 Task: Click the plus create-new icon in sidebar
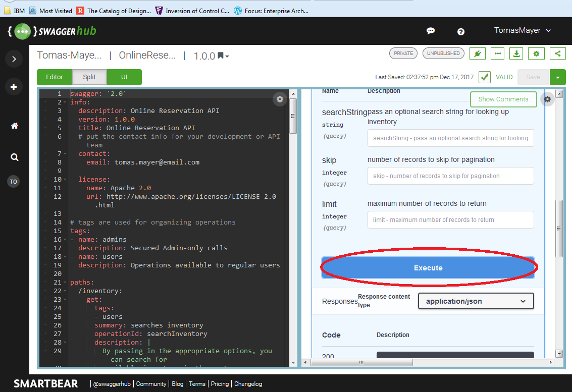[x=14, y=87]
